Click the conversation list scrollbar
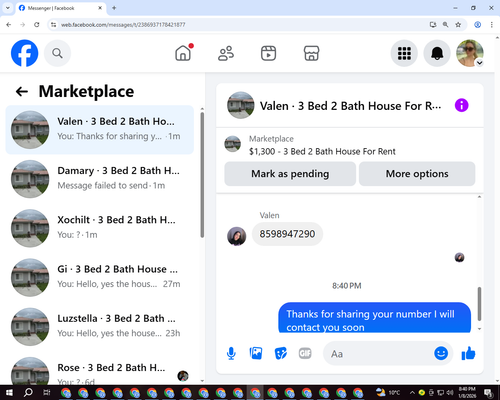Screen dimensions: 500x400 click(202, 175)
